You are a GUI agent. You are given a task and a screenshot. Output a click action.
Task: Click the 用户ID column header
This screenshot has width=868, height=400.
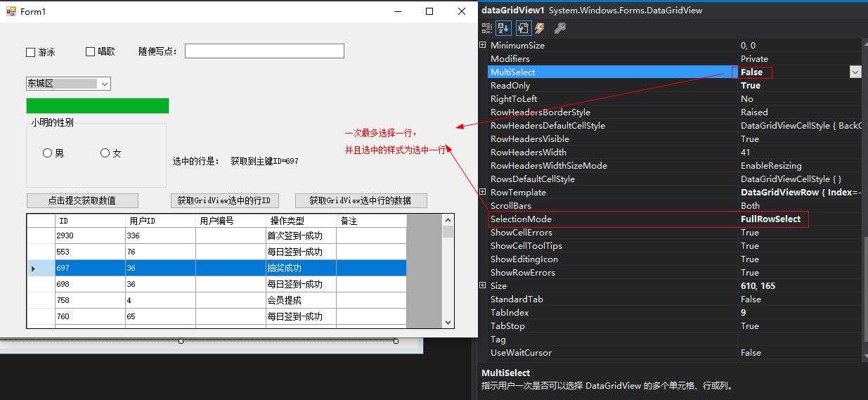[x=161, y=221]
